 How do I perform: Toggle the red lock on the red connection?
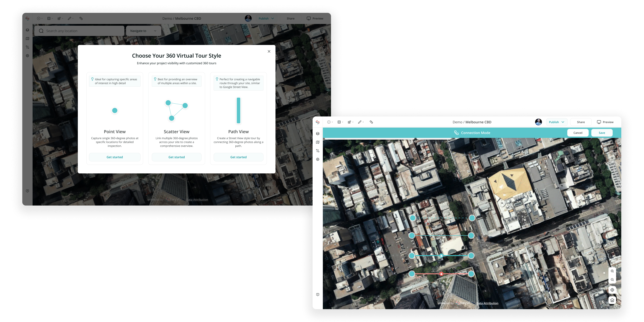[441, 274]
